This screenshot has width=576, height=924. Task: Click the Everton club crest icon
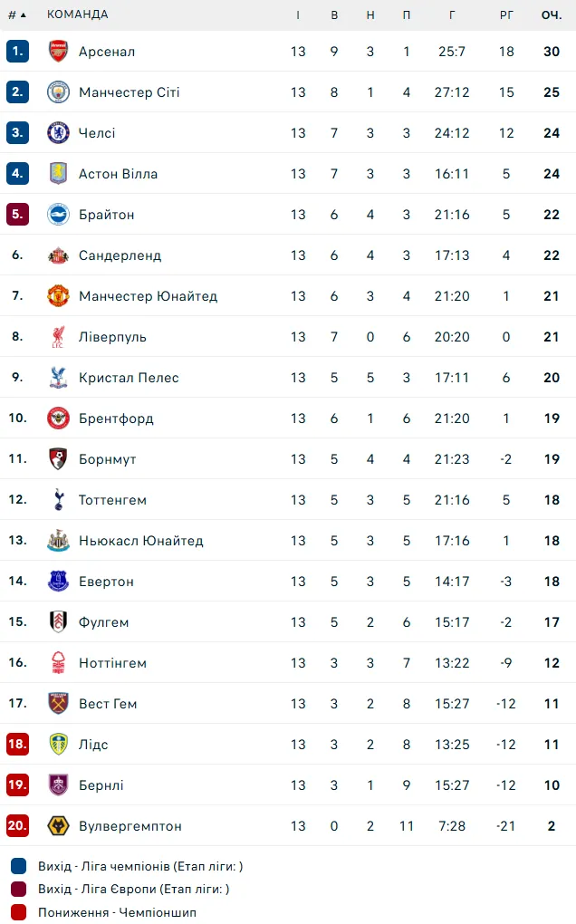58,582
